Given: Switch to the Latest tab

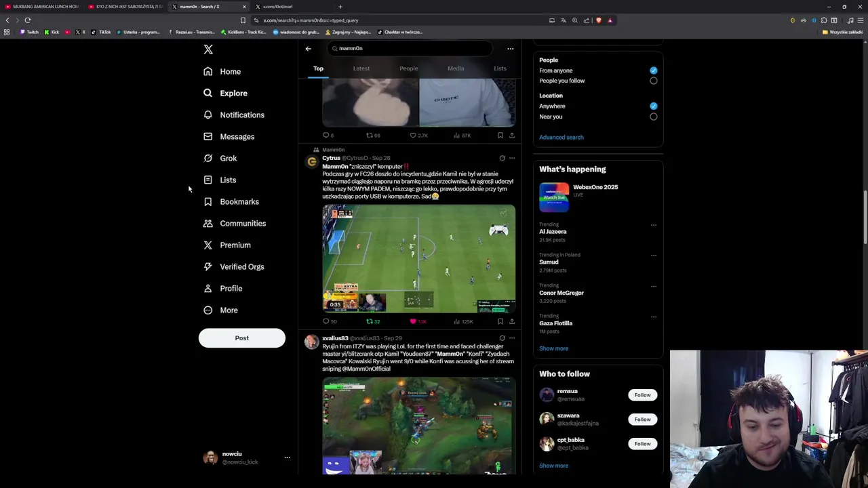Looking at the screenshot, I should click(361, 68).
